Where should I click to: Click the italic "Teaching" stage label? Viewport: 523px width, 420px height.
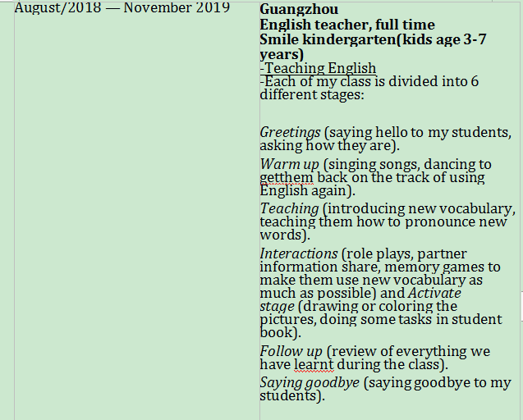[289, 208]
